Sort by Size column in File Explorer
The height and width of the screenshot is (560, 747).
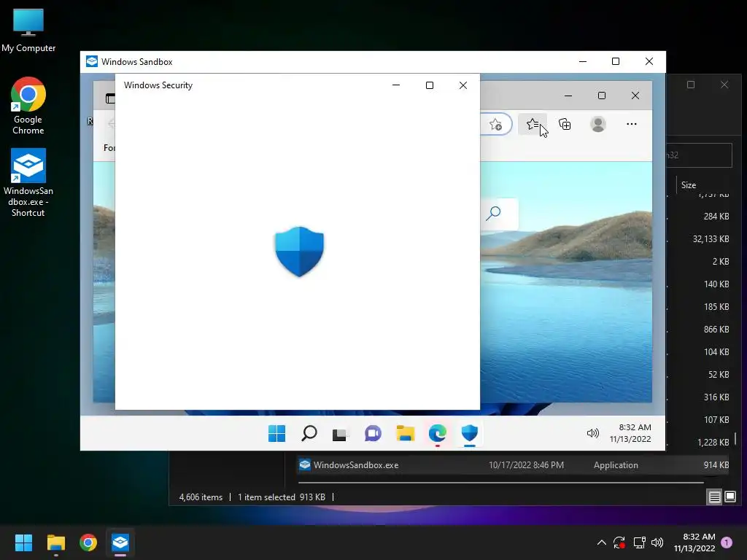tap(689, 185)
